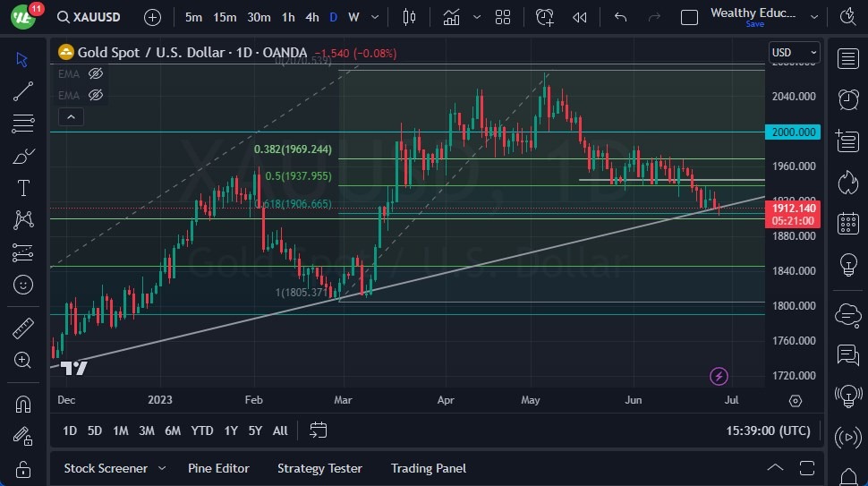868x486 pixels.
Task: Open the candlestick chart type selector
Action: tap(409, 17)
